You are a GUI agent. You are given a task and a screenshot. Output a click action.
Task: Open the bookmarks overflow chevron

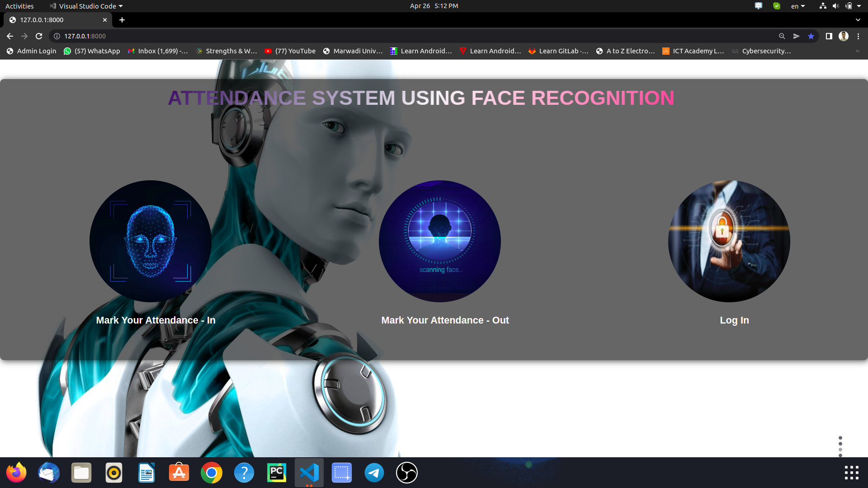pos(858,51)
